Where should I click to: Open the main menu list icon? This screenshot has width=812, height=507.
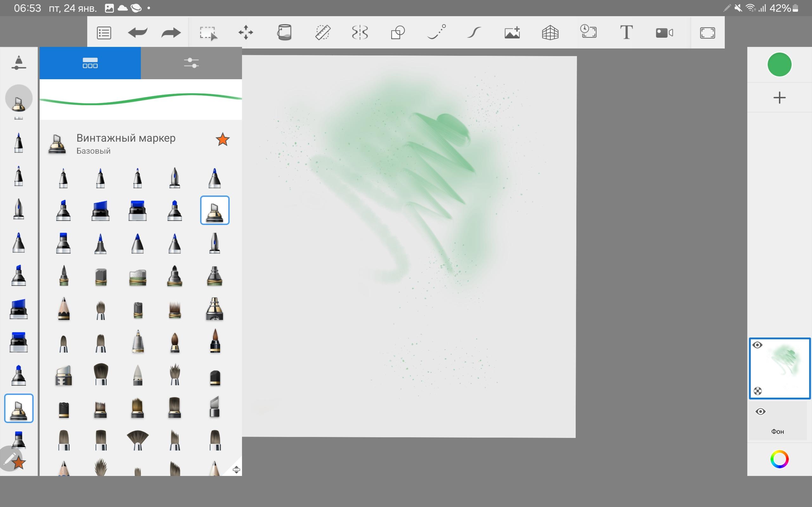tap(104, 33)
